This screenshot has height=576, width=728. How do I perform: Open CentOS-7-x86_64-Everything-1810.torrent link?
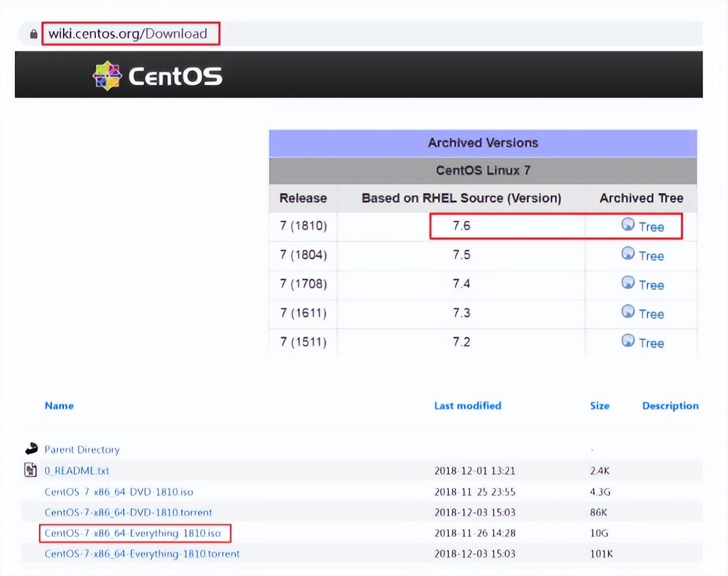coord(142,554)
